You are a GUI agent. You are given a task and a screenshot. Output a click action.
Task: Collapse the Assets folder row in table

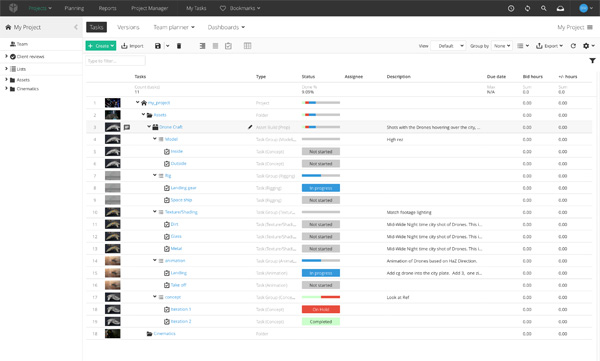(143, 114)
